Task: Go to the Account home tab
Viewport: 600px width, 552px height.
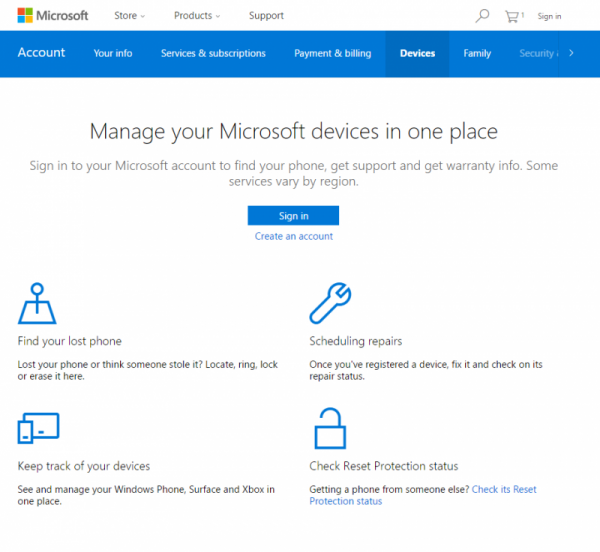Action: click(41, 52)
